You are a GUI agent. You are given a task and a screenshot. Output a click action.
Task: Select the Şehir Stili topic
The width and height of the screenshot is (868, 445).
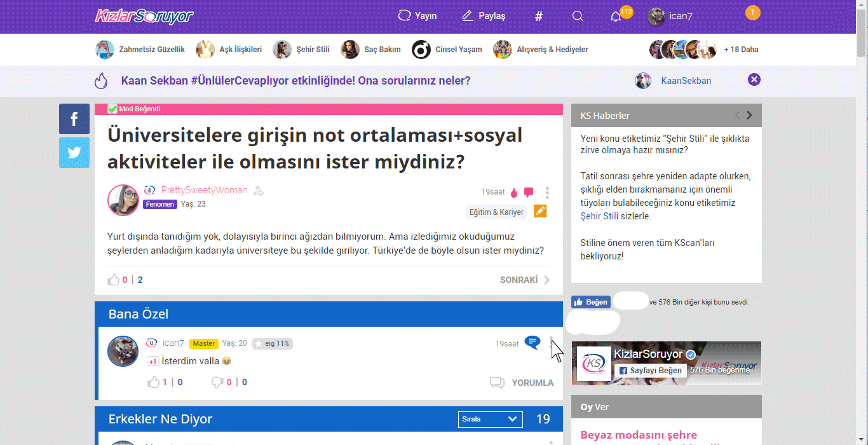click(301, 50)
